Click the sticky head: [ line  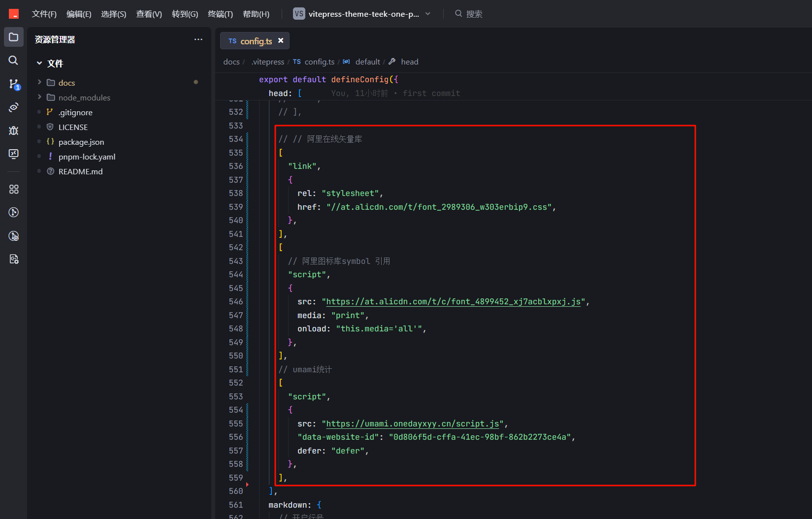[285, 93]
